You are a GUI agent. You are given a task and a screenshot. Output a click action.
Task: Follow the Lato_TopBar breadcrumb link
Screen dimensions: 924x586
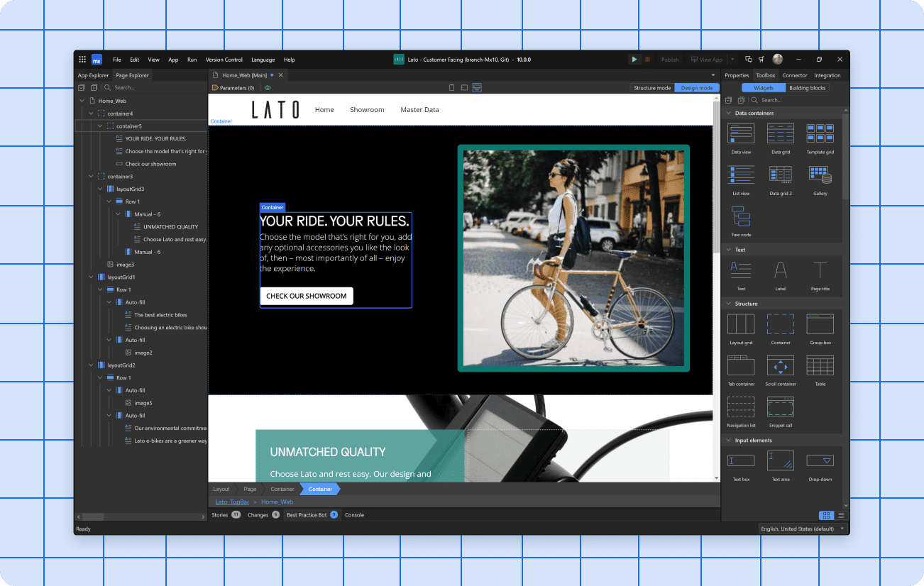231,502
